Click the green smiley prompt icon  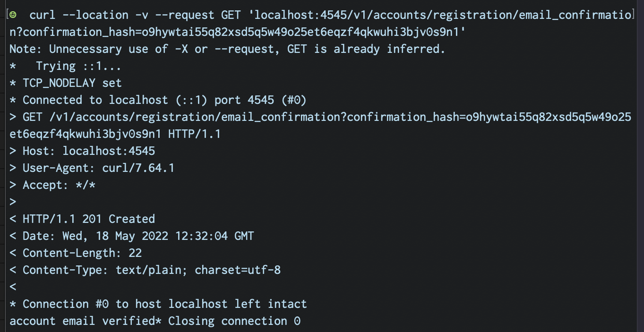tap(13, 15)
